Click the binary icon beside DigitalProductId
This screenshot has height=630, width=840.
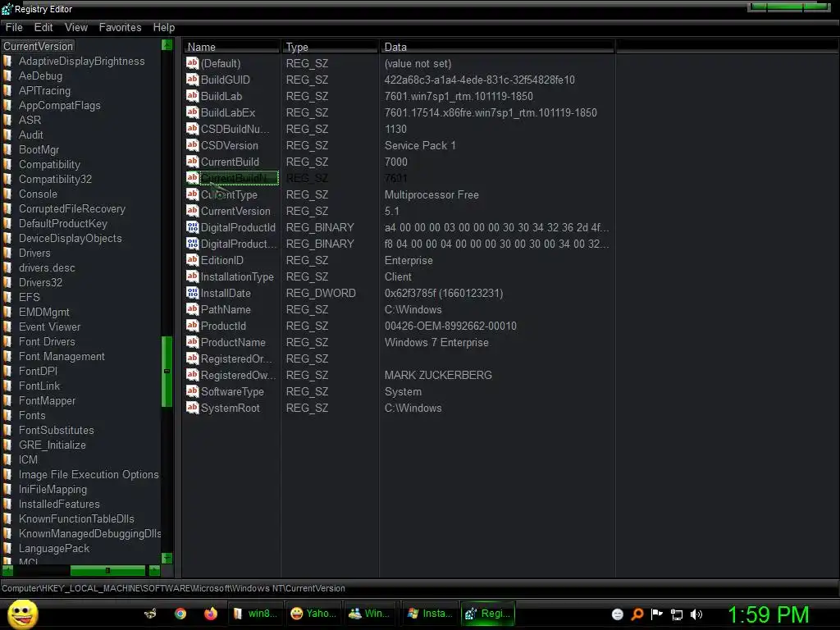pyautogui.click(x=192, y=227)
